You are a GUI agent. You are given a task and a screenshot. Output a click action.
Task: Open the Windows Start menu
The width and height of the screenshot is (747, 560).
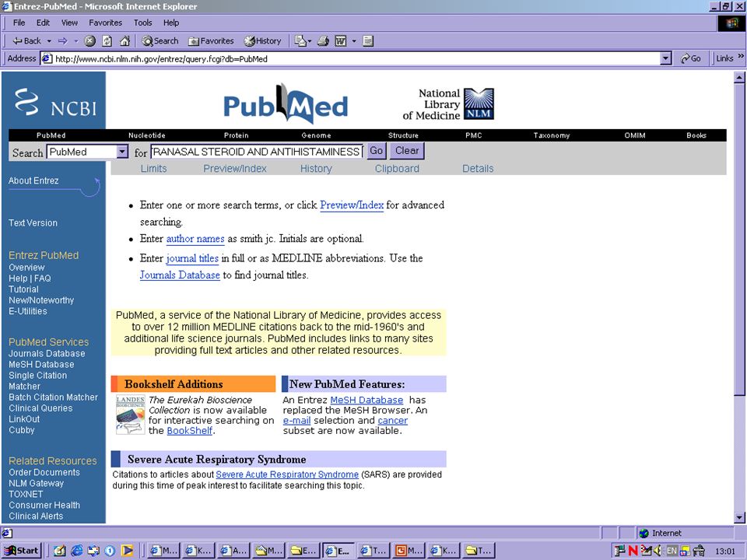[22, 551]
